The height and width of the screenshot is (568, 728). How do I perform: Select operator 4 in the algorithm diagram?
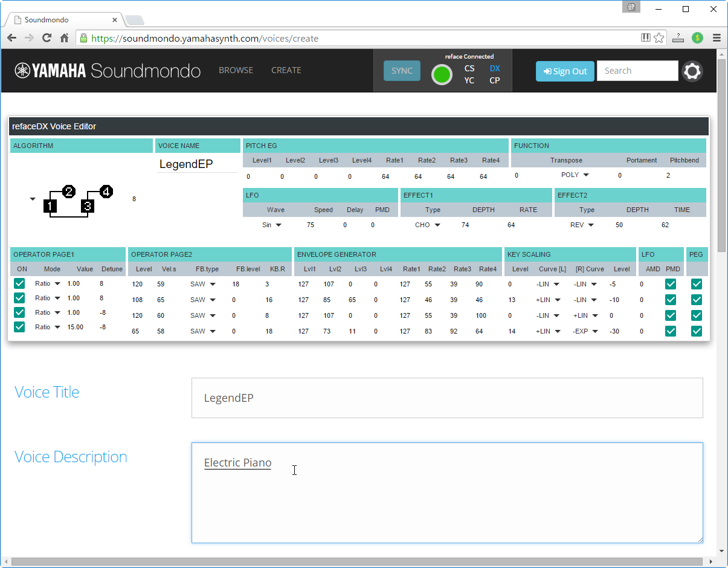point(106,192)
